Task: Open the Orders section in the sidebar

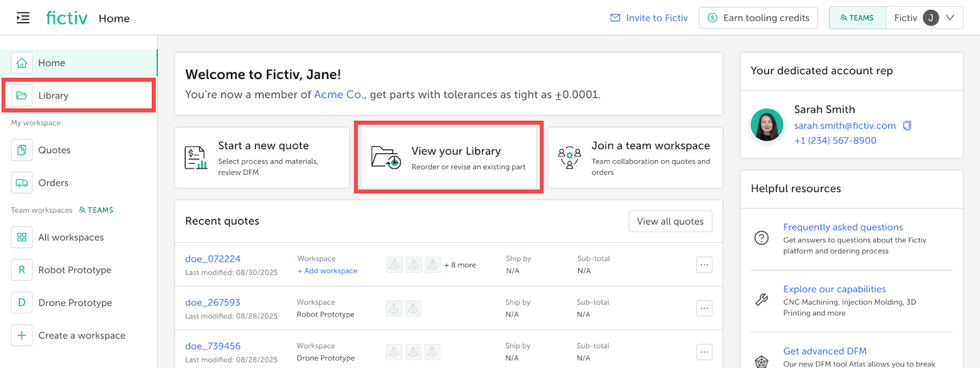Action: (53, 183)
